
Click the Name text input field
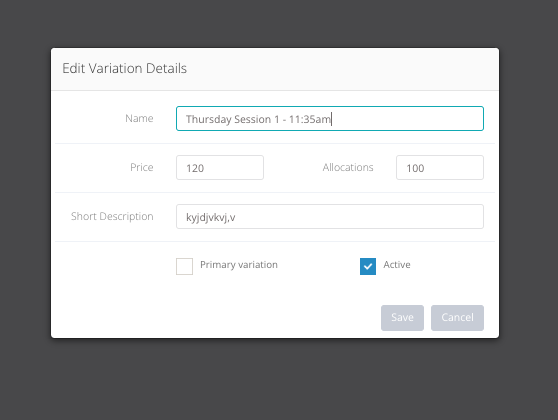pos(330,119)
